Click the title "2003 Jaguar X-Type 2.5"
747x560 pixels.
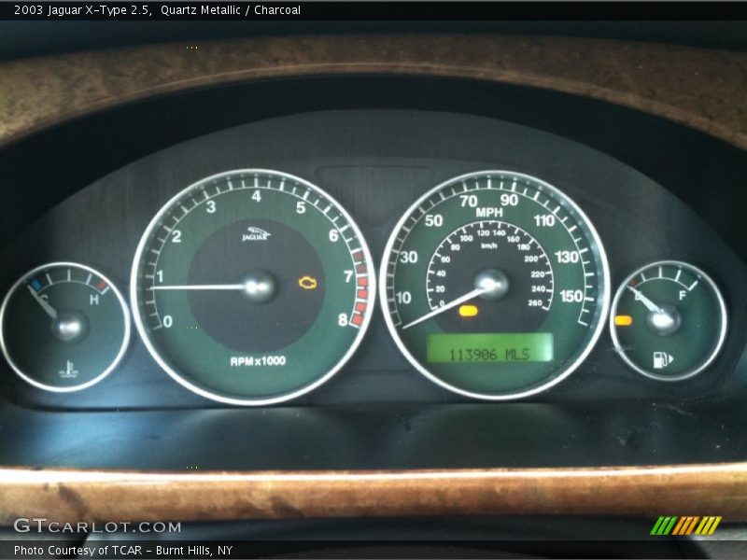(81, 10)
